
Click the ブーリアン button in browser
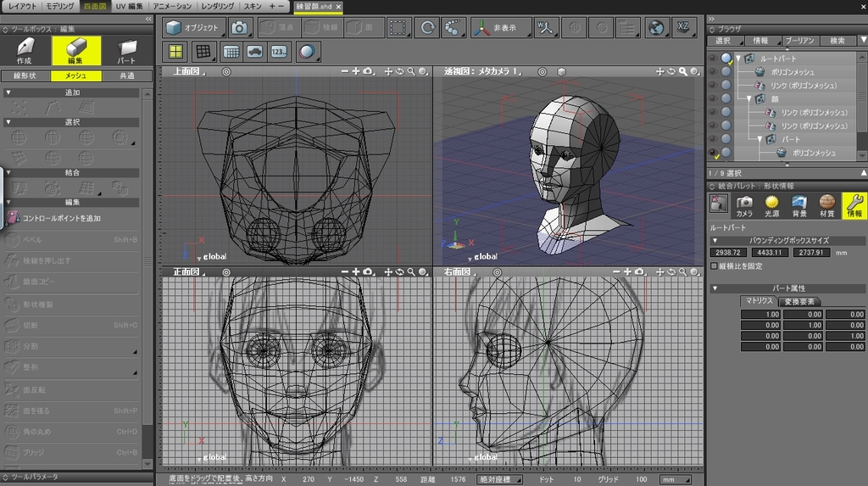799,40
